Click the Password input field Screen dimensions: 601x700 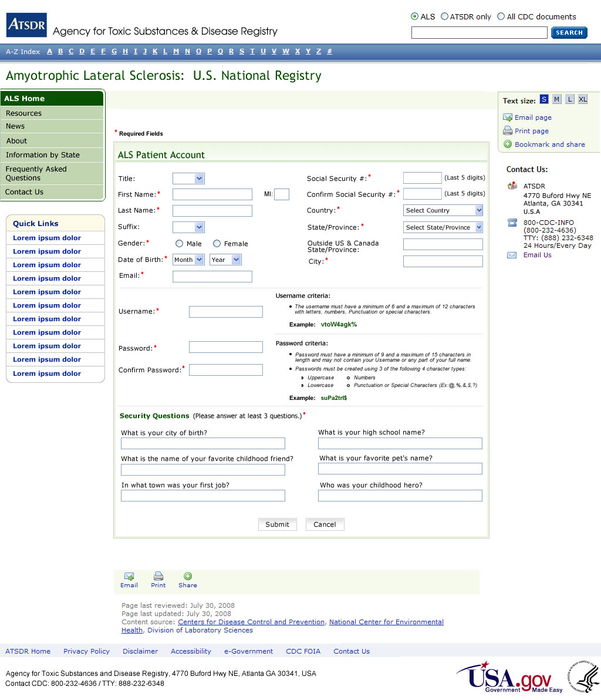[226, 347]
